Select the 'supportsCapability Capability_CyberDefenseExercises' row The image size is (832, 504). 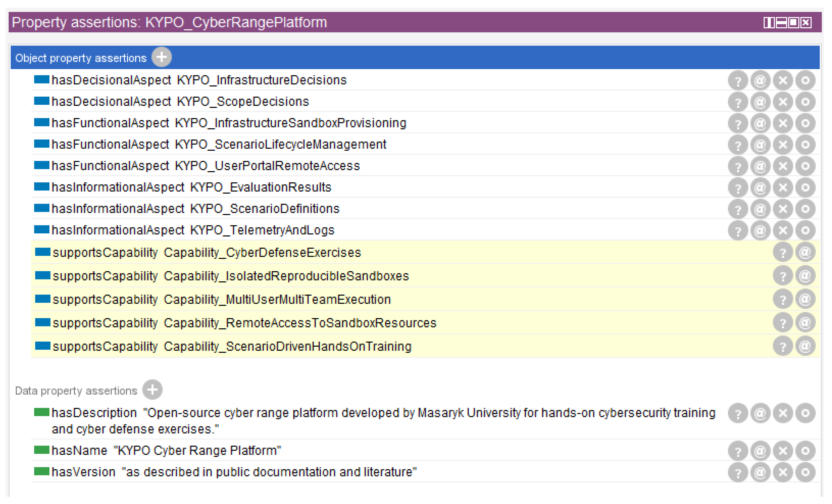coord(425,252)
